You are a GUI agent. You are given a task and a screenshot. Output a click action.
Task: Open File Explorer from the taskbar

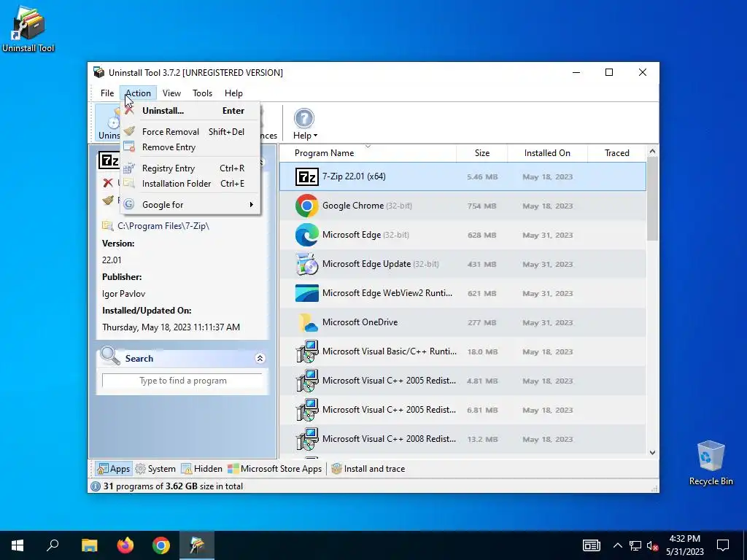tap(90, 545)
